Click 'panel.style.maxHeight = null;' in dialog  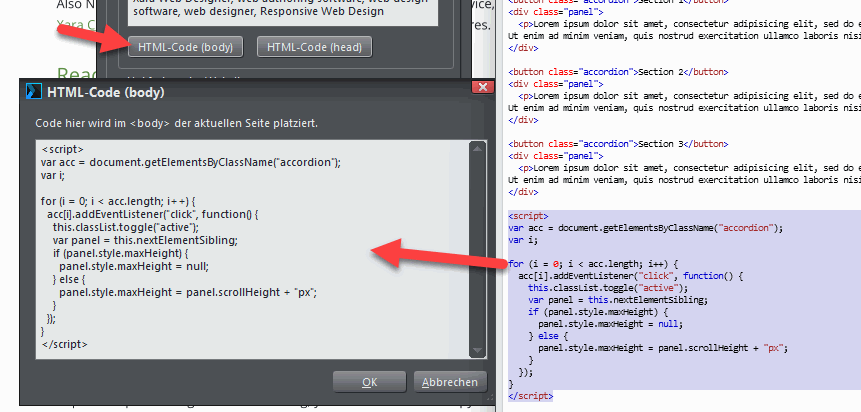(134, 266)
